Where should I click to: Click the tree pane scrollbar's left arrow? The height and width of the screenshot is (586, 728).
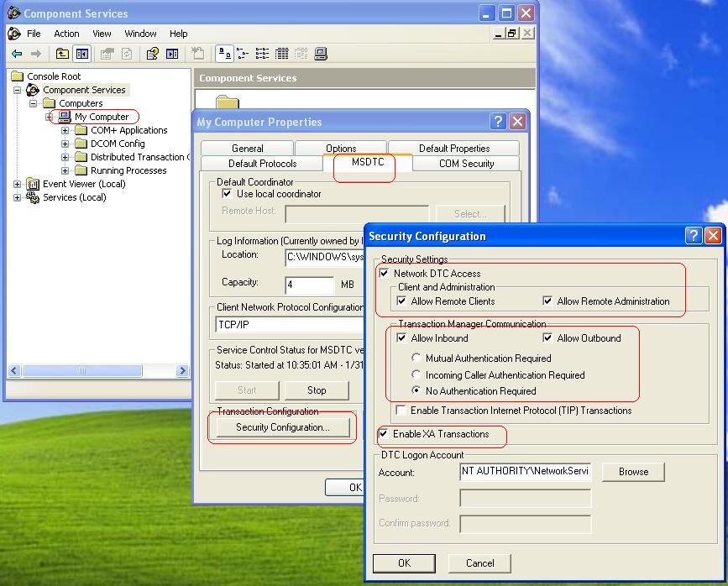pos(14,370)
